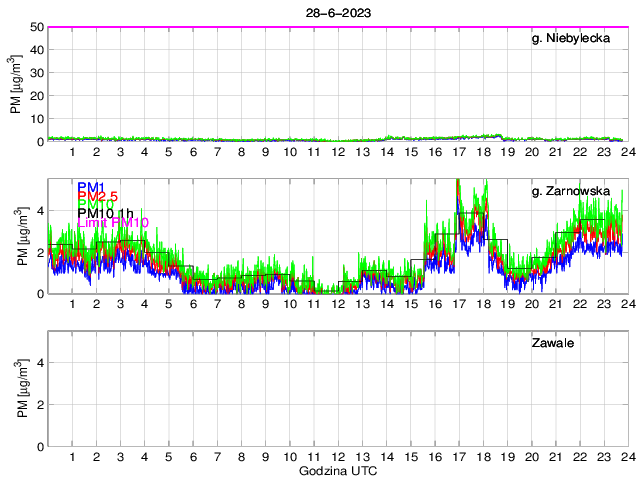Viewport: 640px width, 480px height.
Task: Click the Godzina UTC axis label
Action: [335, 470]
